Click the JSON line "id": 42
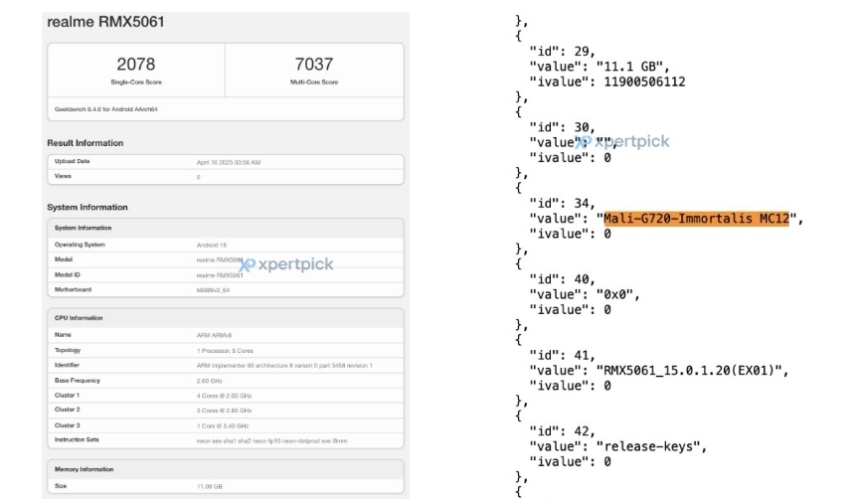 (x=563, y=430)
